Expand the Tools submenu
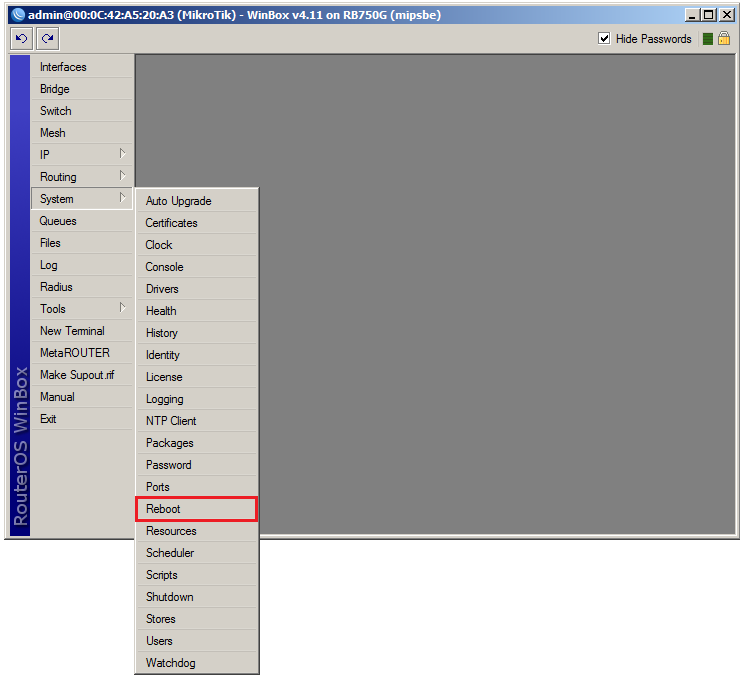Image resolution: width=740 pixels, height=675 pixels. point(82,309)
